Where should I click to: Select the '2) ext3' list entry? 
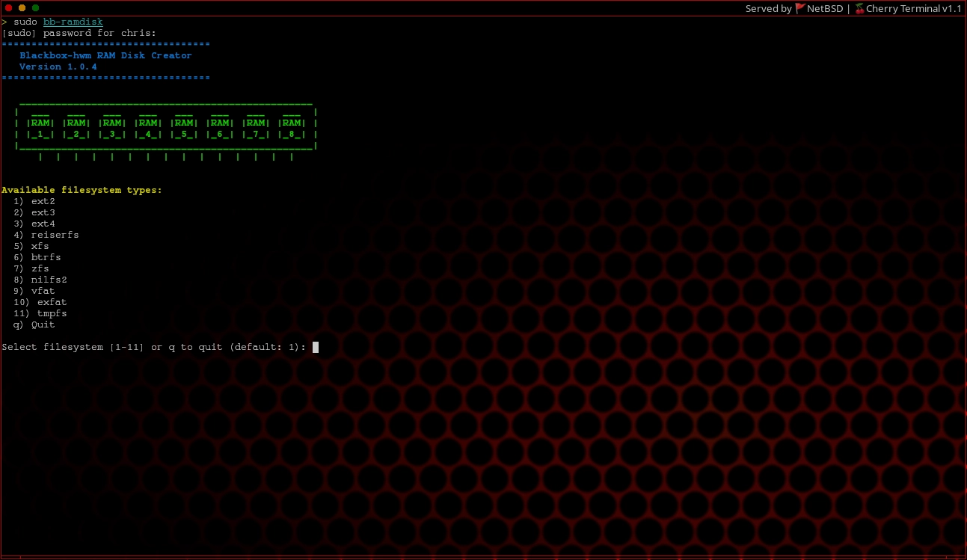point(34,212)
